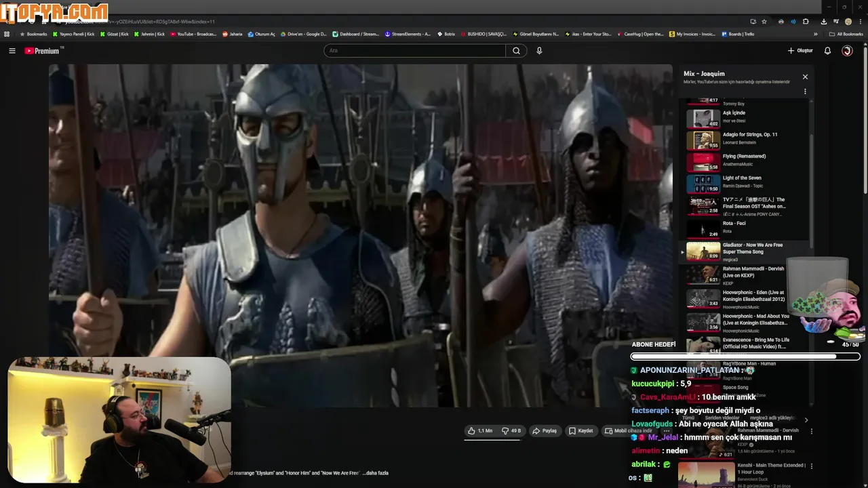Click into the Ara search field

415,51
